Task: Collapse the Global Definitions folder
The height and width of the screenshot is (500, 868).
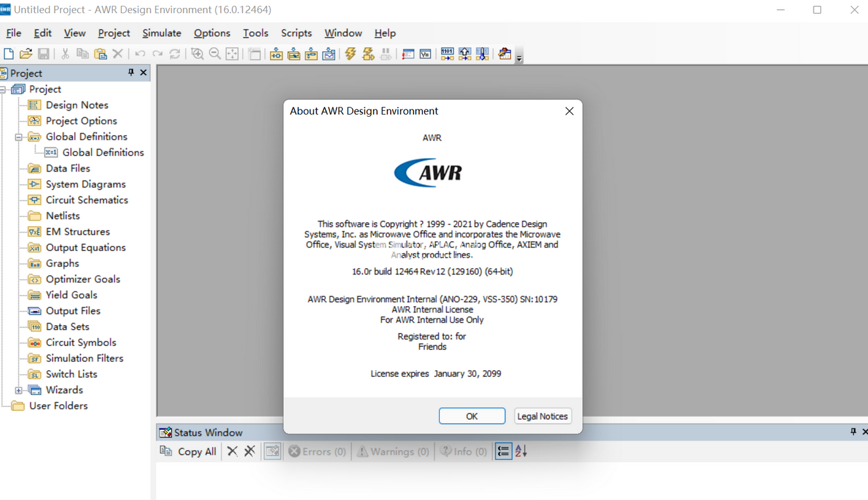Action: (19, 137)
